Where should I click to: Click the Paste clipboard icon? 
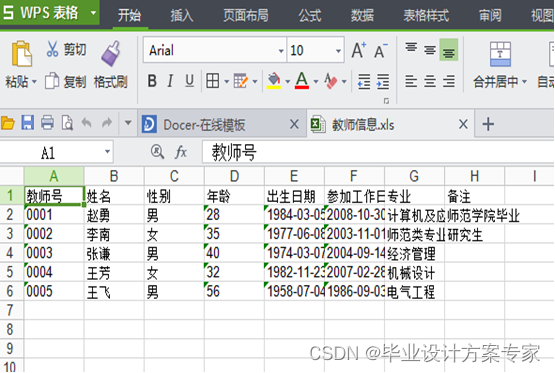coord(21,54)
